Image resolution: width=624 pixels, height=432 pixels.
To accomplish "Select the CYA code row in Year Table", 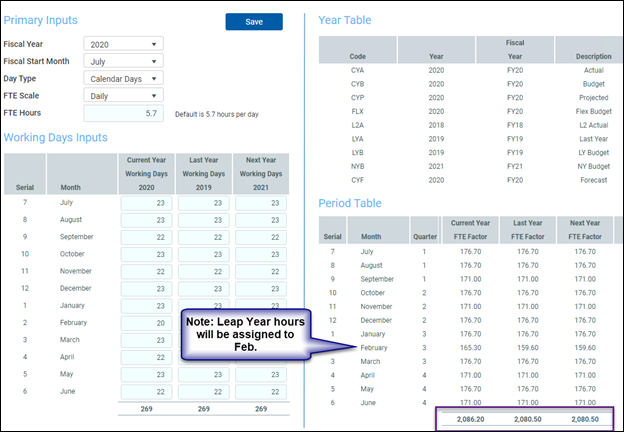I will (x=357, y=71).
